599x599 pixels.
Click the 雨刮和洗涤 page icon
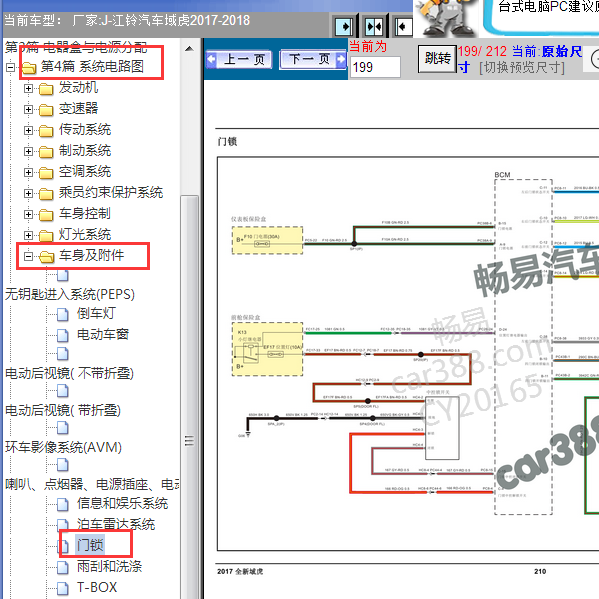point(63,567)
